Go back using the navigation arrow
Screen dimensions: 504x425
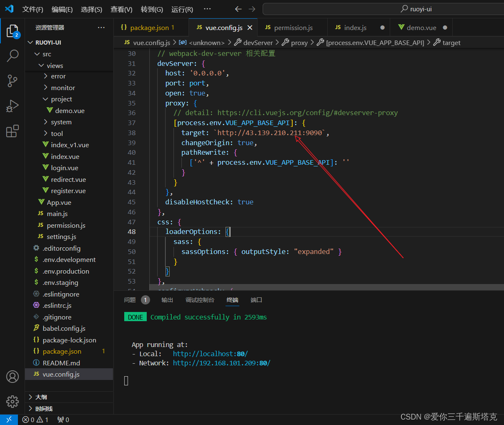(238, 9)
